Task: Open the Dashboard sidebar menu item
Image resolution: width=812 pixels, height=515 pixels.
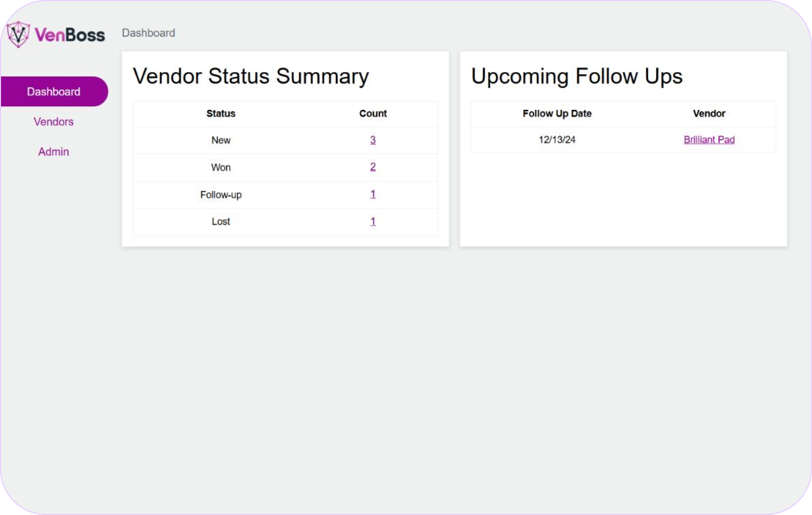Action: (x=54, y=92)
